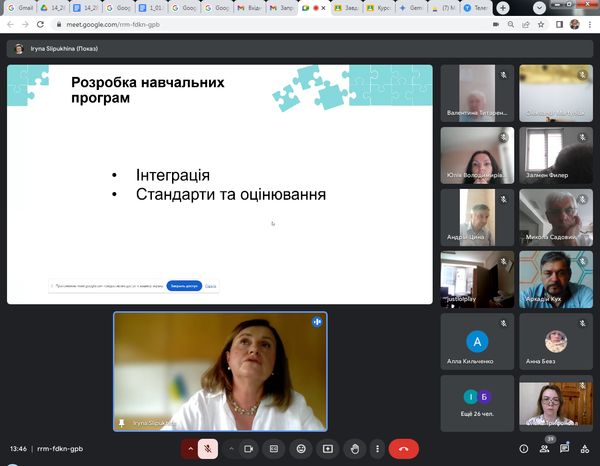
Task: Open the three-dot more options menu
Action: click(378, 449)
